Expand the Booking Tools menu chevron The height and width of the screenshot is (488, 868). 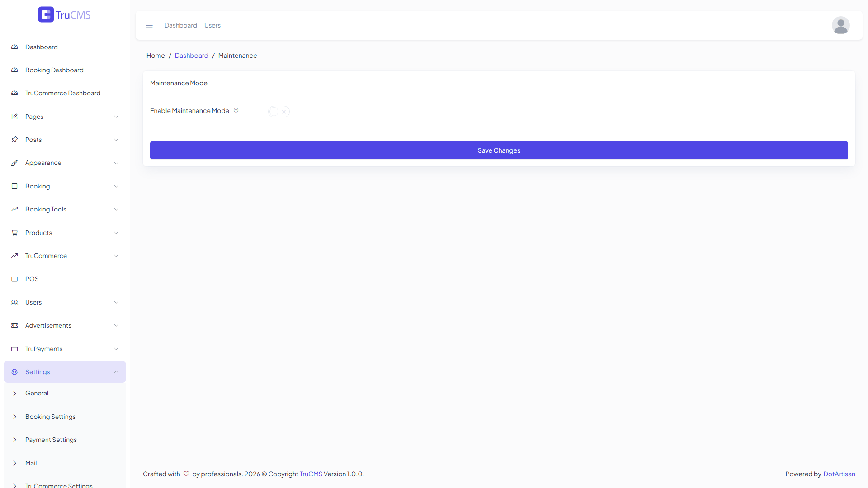[116, 209]
